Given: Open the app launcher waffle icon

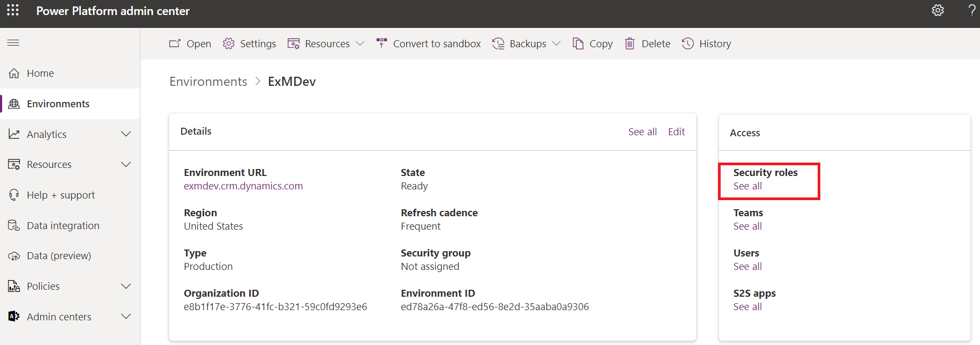Looking at the screenshot, I should (13, 10).
